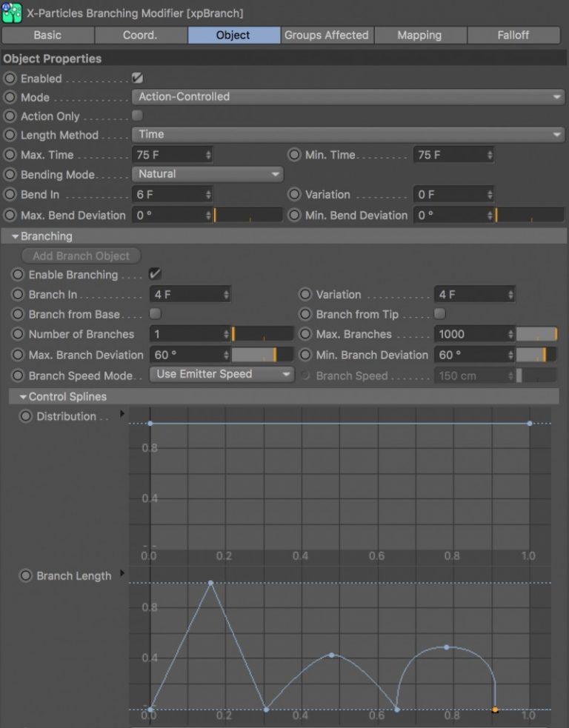Open the Branch Speed Mode dropdown
The height and width of the screenshot is (728, 569).
point(222,375)
